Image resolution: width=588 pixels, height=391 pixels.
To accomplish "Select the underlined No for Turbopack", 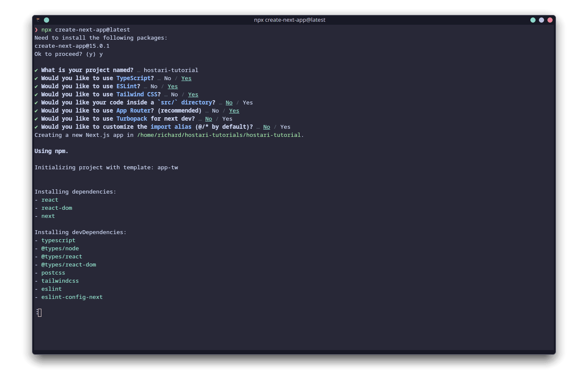I will click(x=208, y=119).
